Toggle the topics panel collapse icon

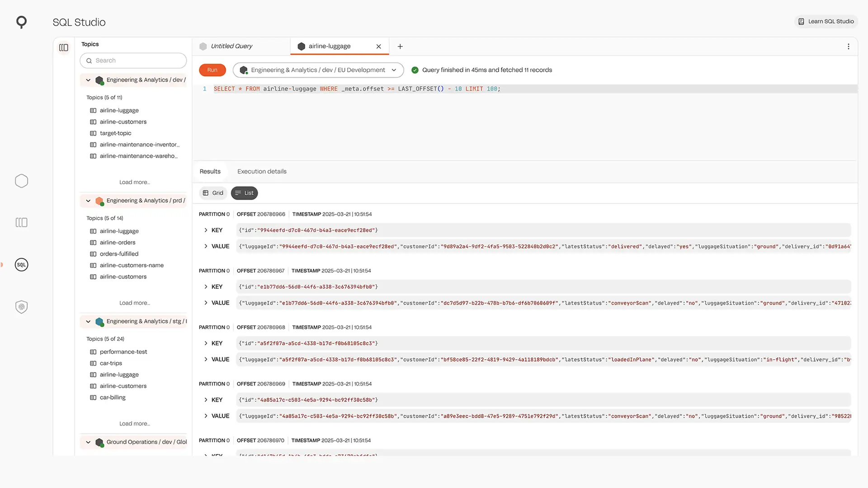(64, 47)
